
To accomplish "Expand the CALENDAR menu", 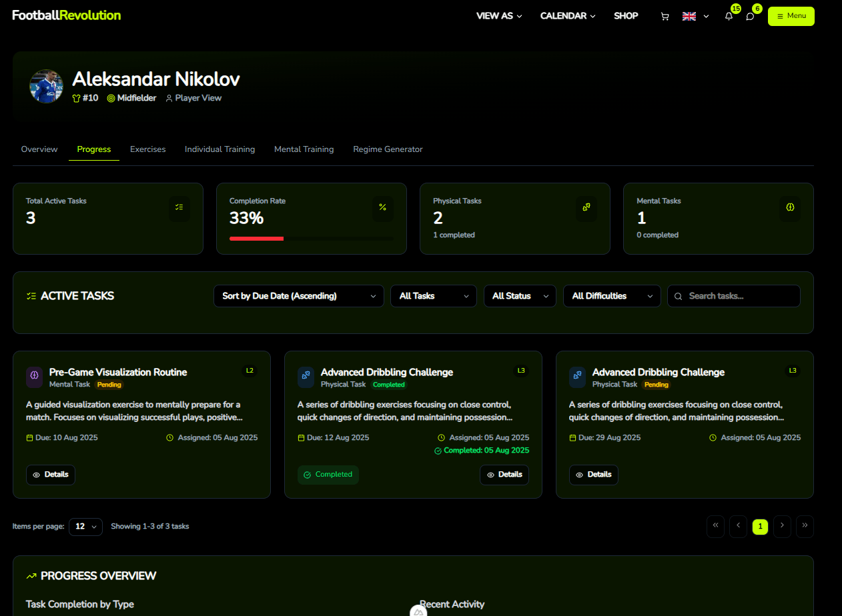I will (568, 16).
